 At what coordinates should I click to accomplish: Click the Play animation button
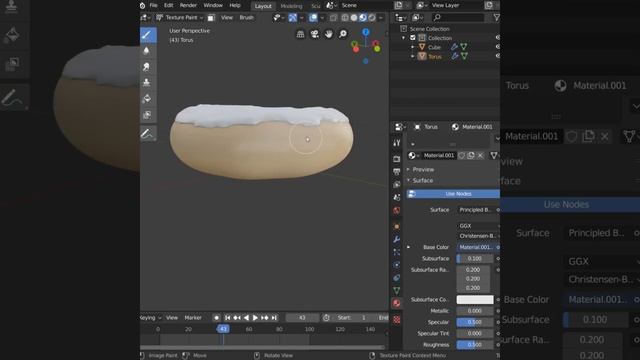256,318
